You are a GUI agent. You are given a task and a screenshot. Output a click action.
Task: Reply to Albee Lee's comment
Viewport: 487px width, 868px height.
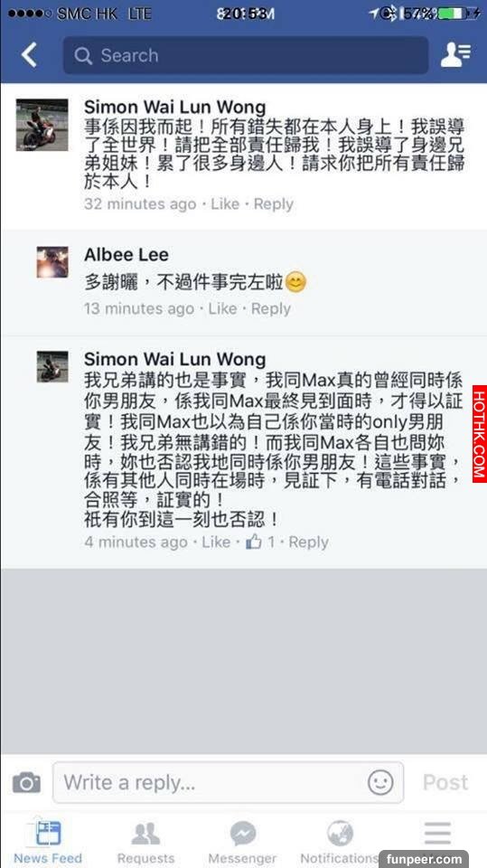tap(271, 308)
